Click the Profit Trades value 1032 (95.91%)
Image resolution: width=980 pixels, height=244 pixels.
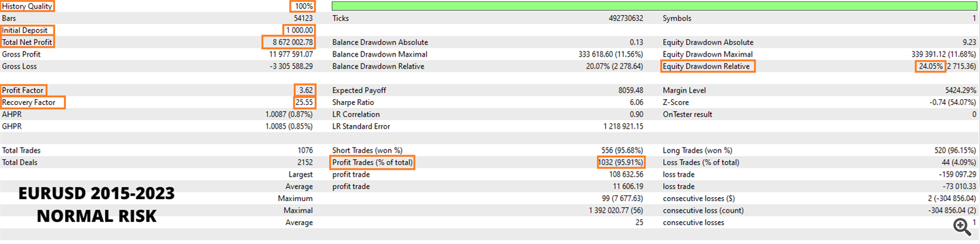pyautogui.click(x=621, y=162)
